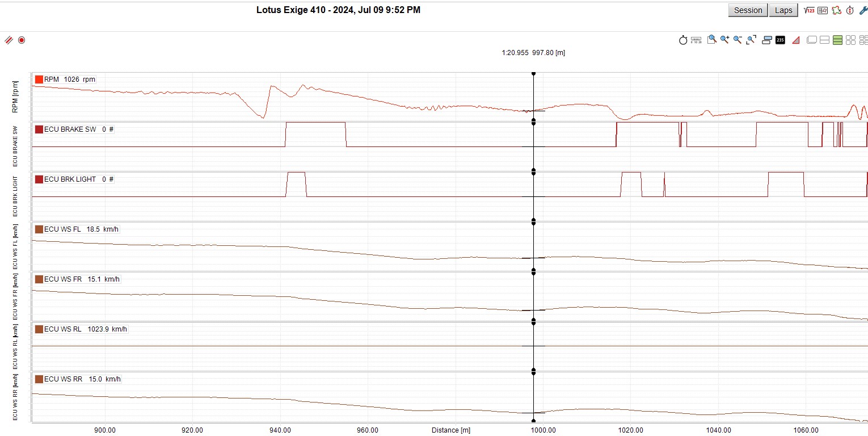Click the ECU WS FR 15.1 km/h legend

pos(82,279)
